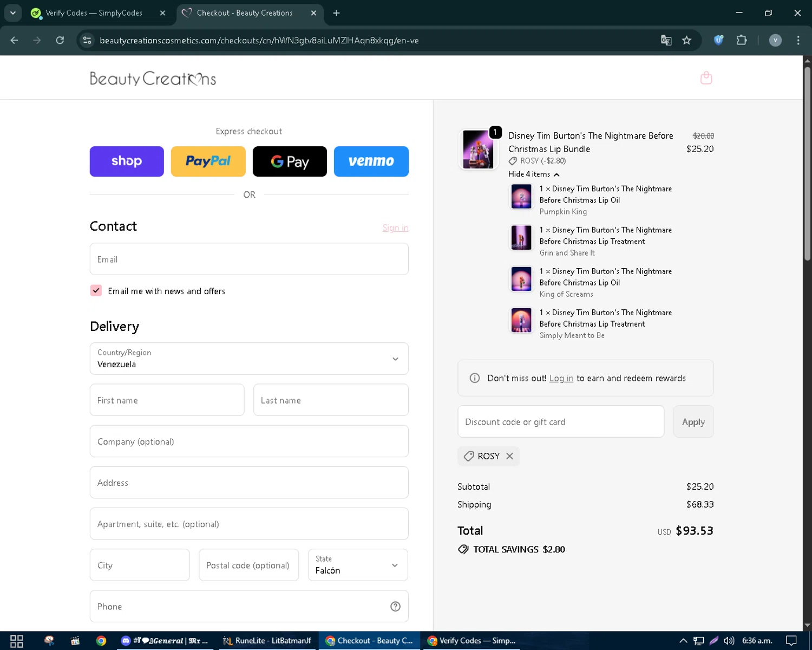Pay with Shop Pay button
This screenshot has height=650, width=812.
127,161
